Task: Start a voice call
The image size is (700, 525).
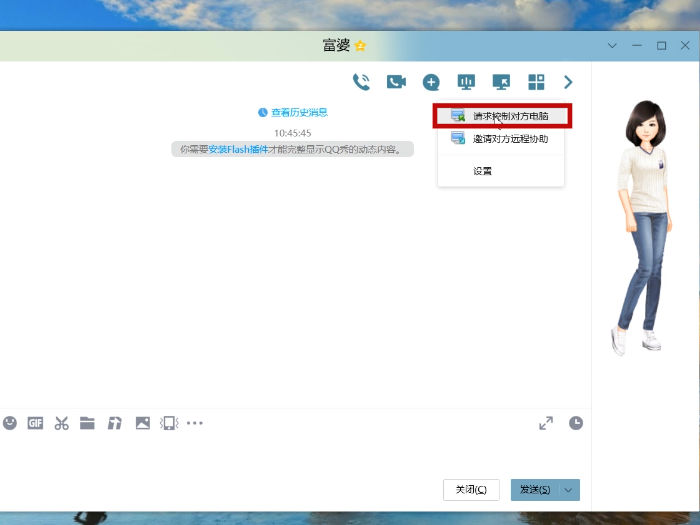Action: 361,82
